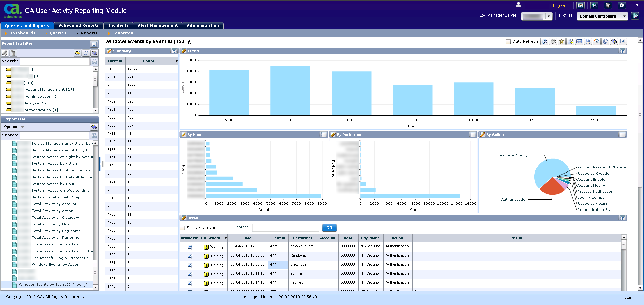644x305 pixels.
Task: Open the Alert Management tab
Action: pyautogui.click(x=158, y=25)
